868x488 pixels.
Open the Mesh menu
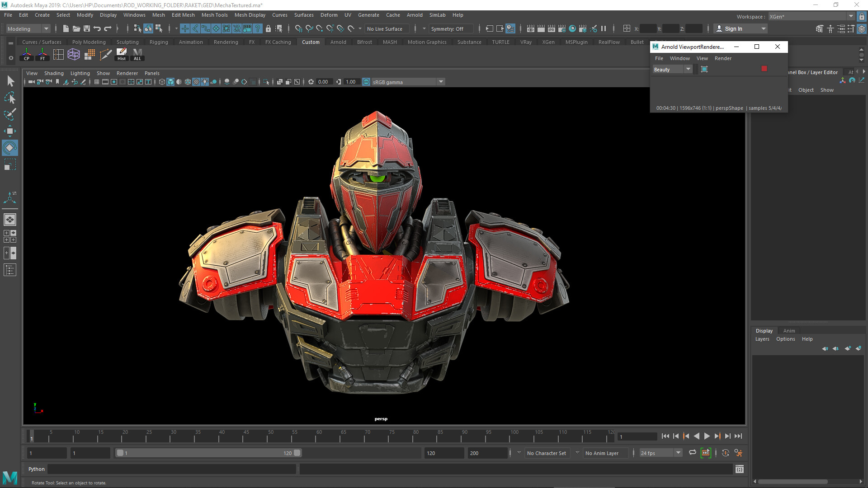158,15
